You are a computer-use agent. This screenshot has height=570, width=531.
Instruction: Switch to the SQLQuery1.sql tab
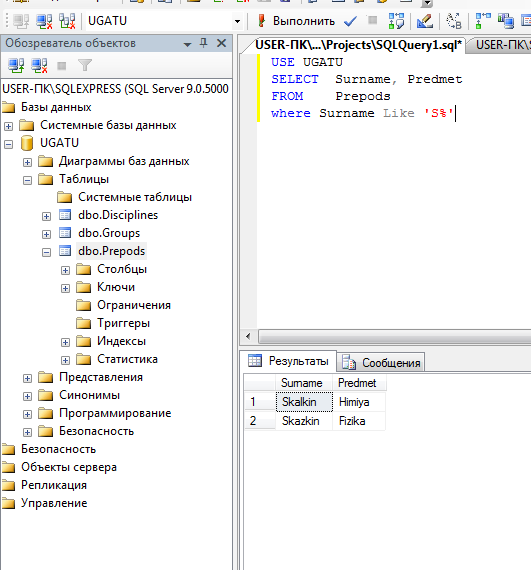358,45
